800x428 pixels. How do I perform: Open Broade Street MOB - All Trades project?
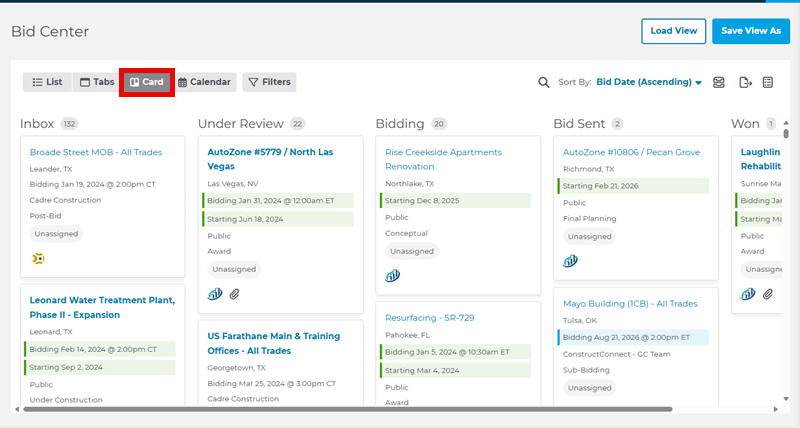[x=96, y=152]
